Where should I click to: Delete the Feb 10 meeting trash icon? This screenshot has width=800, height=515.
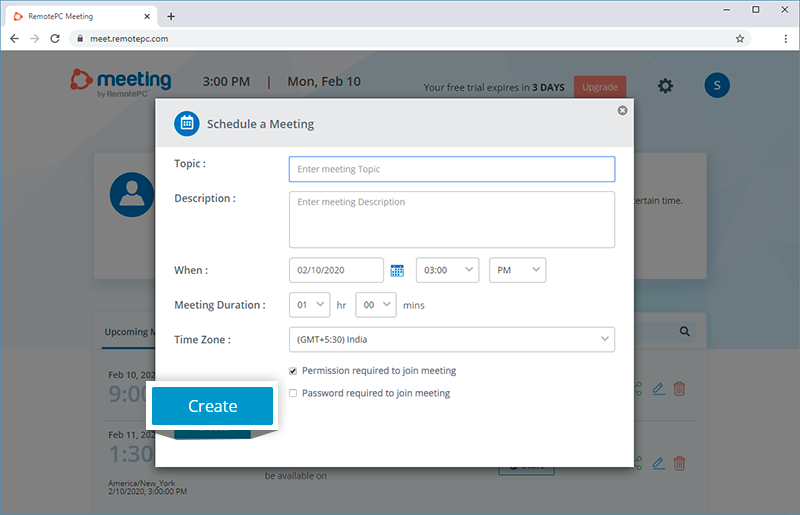pos(679,389)
